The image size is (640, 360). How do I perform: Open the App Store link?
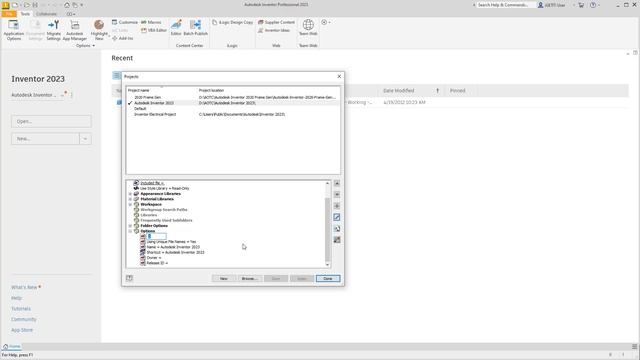pyautogui.click(x=22, y=330)
